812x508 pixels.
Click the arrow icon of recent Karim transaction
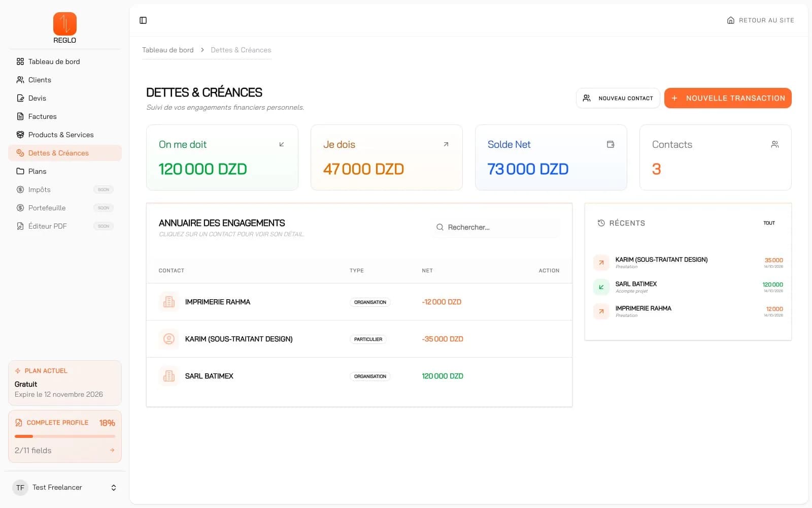click(601, 263)
